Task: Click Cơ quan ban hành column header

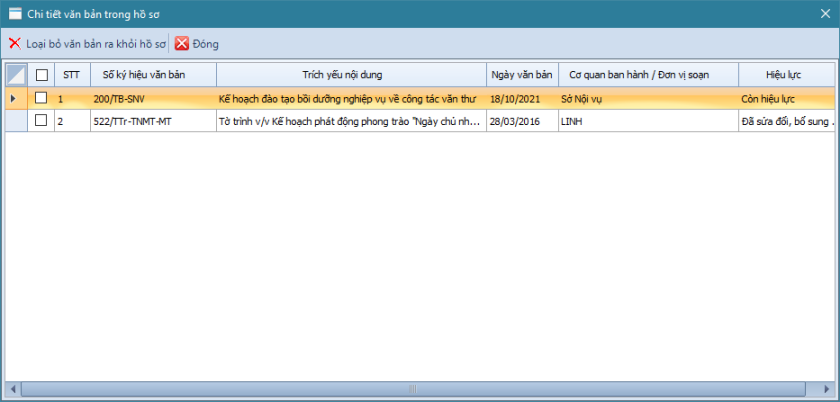Action: point(647,74)
